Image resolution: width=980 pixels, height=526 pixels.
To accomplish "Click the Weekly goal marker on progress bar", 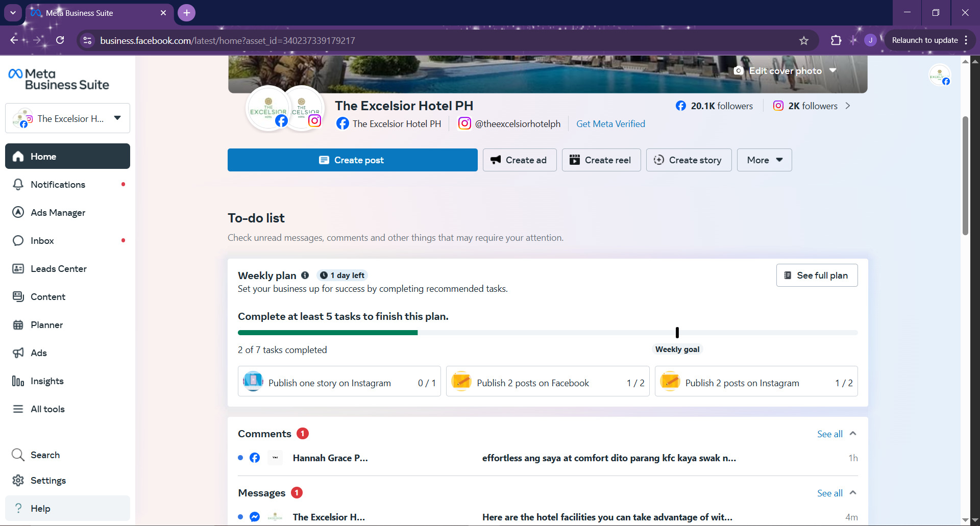I will [677, 333].
